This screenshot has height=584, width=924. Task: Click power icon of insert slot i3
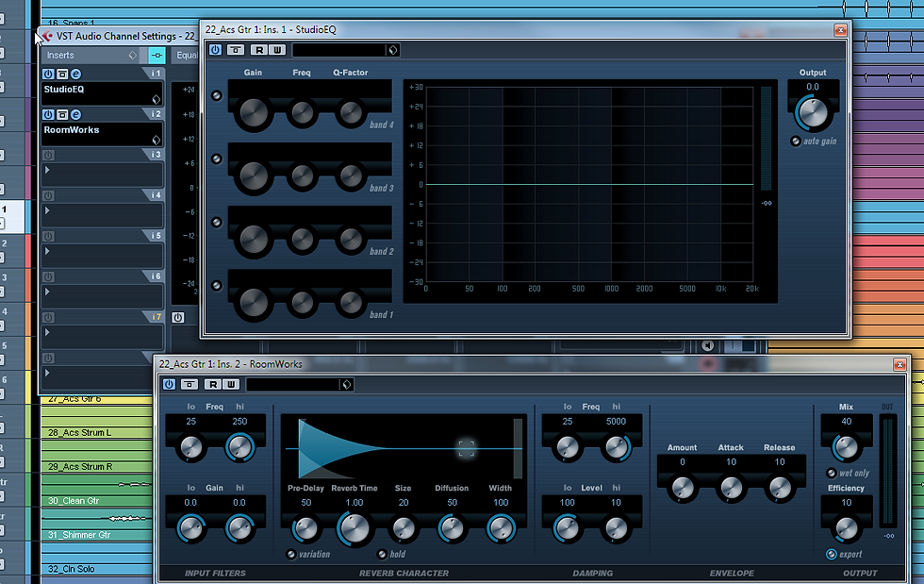48,155
